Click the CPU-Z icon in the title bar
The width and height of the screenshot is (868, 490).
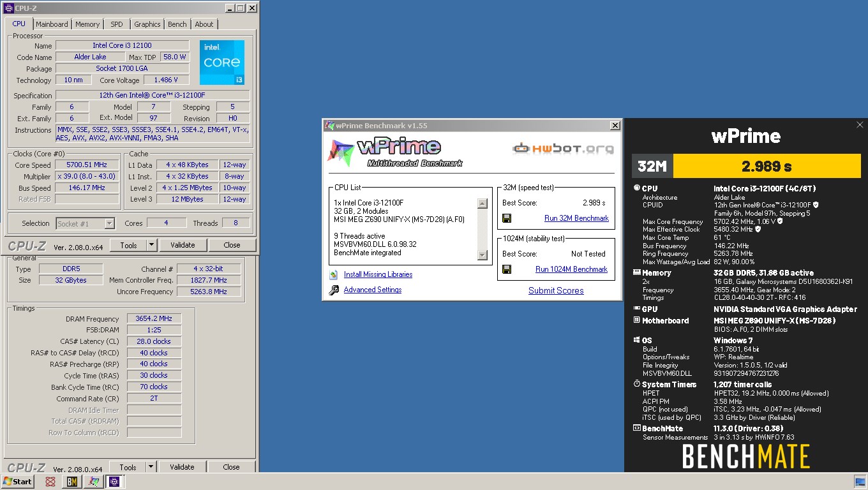(x=9, y=8)
